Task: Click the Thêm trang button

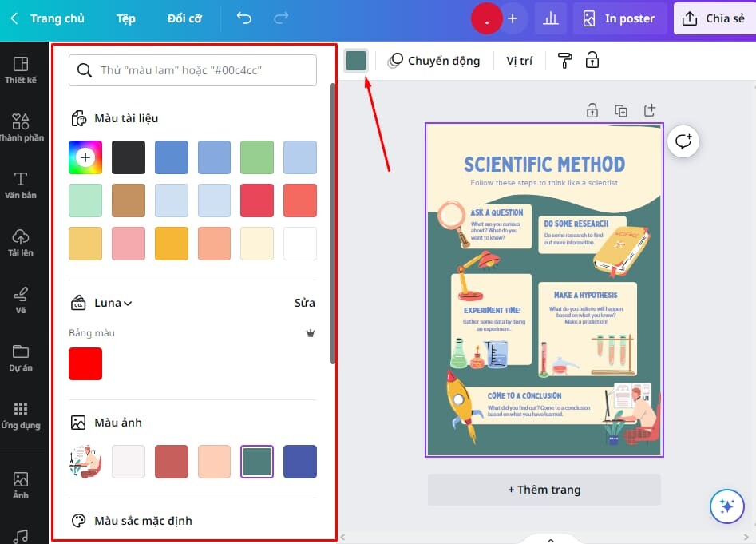Action: click(x=544, y=490)
